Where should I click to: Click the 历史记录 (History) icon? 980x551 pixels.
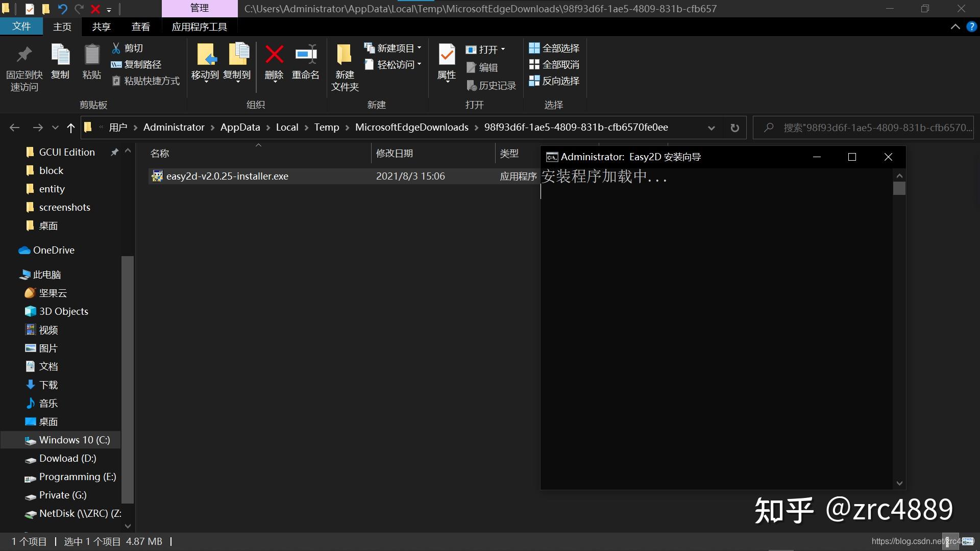point(491,85)
